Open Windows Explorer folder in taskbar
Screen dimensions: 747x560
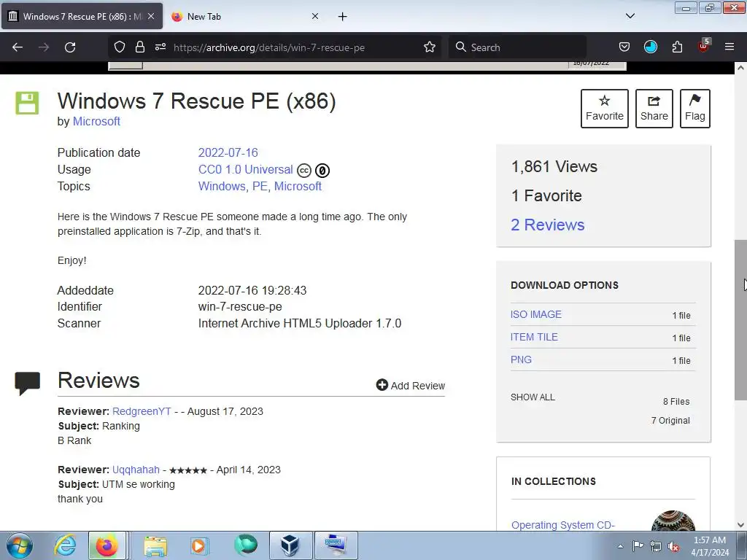155,545
